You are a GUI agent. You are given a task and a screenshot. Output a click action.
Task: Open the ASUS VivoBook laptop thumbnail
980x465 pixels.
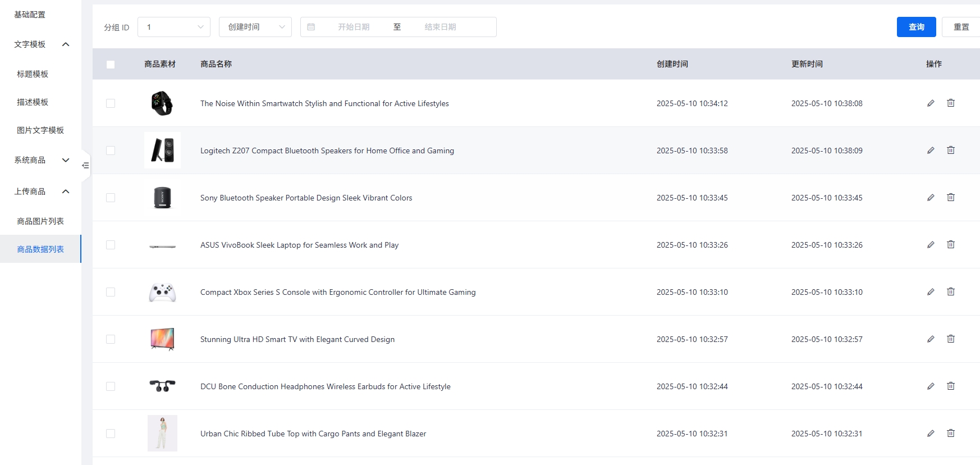pyautogui.click(x=162, y=246)
